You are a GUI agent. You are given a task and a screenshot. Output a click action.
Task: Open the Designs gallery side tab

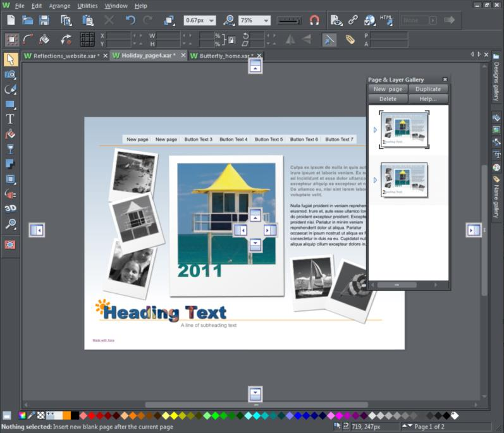[496, 78]
